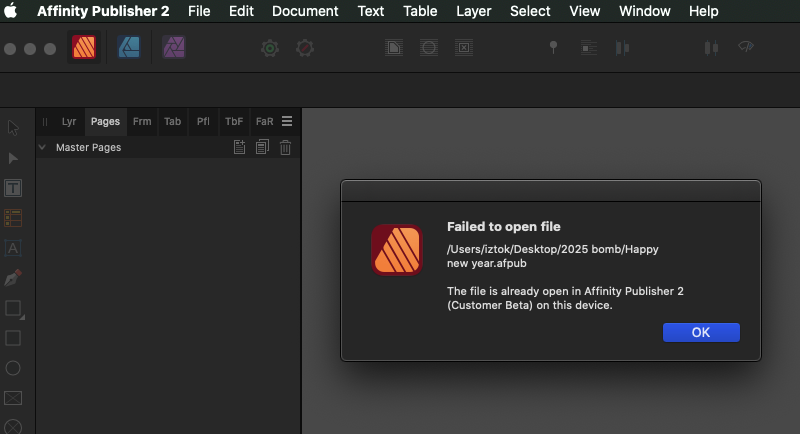Select the Move tool arrow

[13, 128]
